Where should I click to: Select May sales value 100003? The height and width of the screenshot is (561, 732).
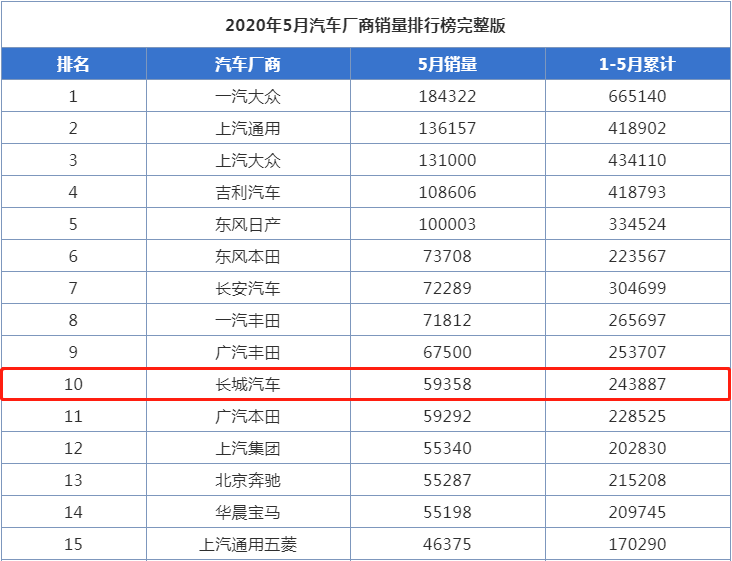tap(448, 224)
